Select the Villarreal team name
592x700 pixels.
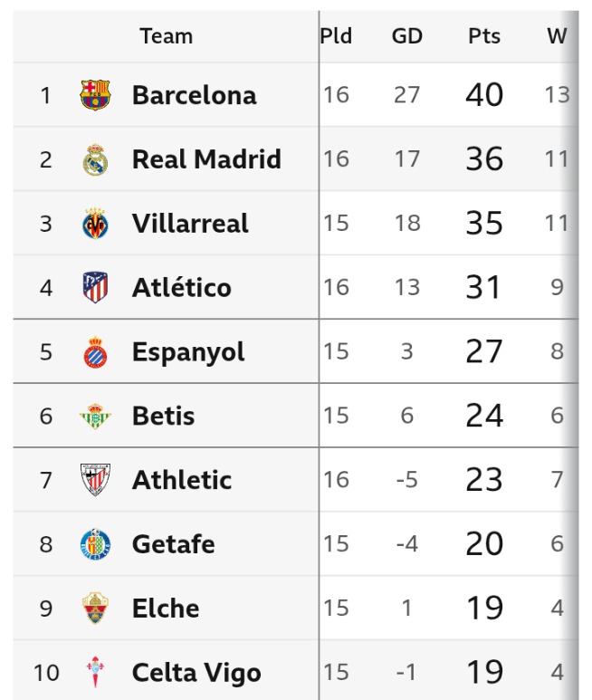tap(190, 224)
